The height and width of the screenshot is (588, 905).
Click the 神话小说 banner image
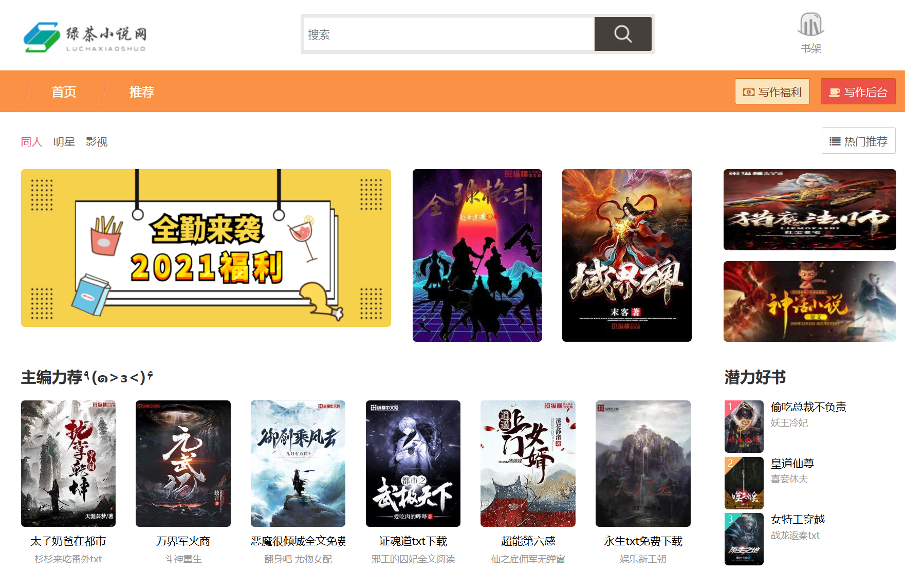(809, 301)
